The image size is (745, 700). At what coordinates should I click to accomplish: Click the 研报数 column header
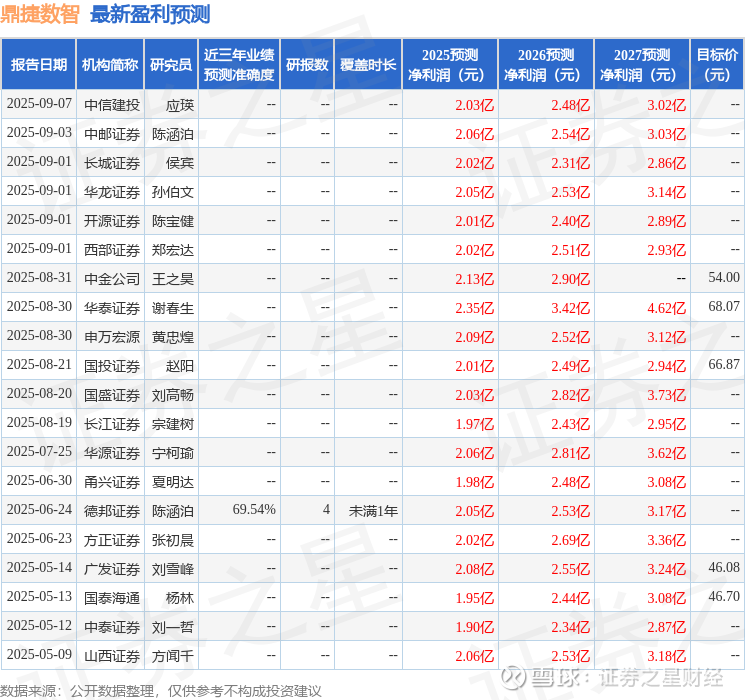coord(307,65)
